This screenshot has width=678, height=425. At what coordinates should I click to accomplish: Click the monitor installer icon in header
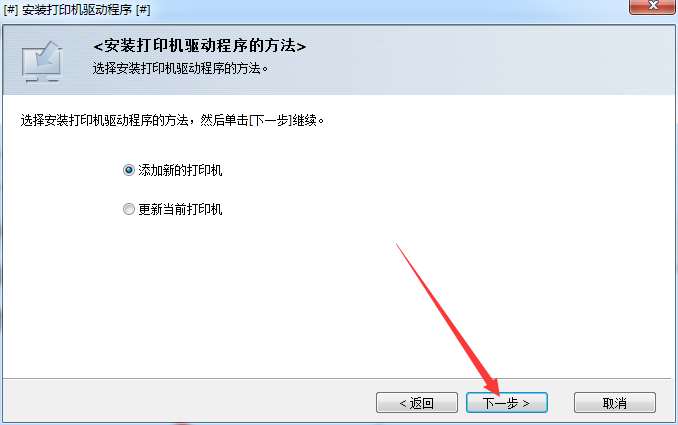click(42, 61)
